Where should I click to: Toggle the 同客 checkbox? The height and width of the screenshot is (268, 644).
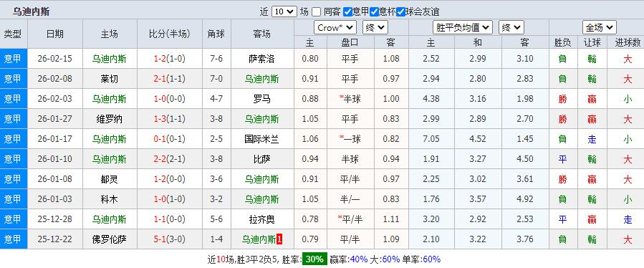tap(316, 12)
